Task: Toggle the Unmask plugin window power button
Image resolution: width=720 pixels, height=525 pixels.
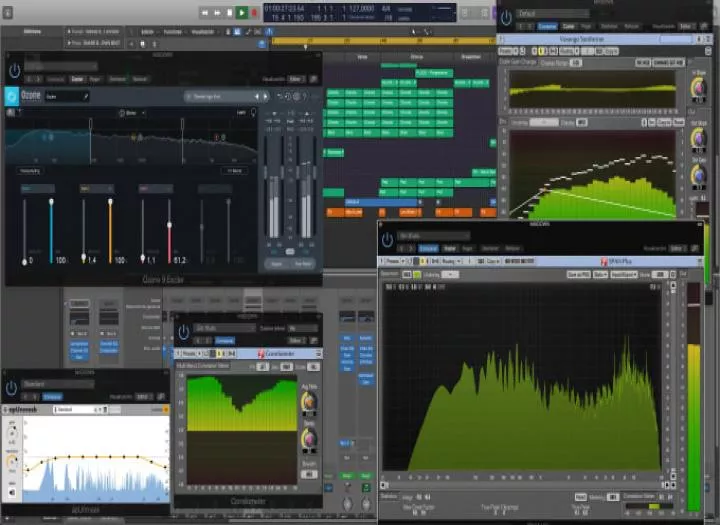Action: (x=11, y=389)
